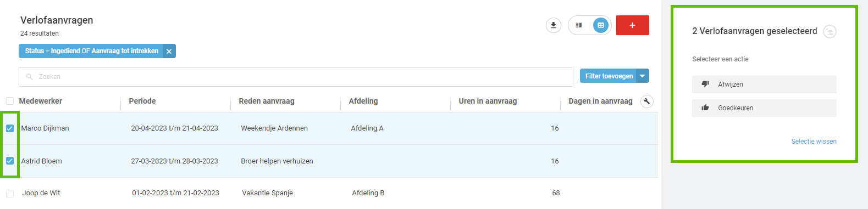
Task: Click the red plus add button
Action: (633, 25)
